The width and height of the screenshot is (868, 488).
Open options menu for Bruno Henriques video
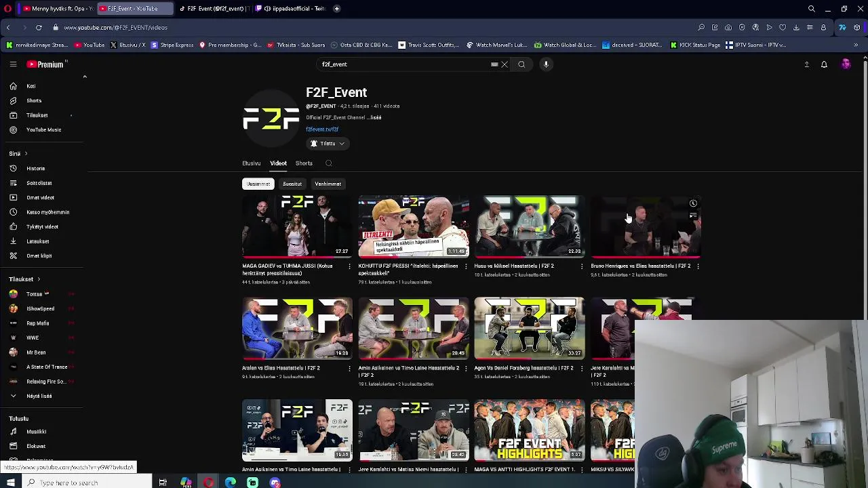(698, 266)
